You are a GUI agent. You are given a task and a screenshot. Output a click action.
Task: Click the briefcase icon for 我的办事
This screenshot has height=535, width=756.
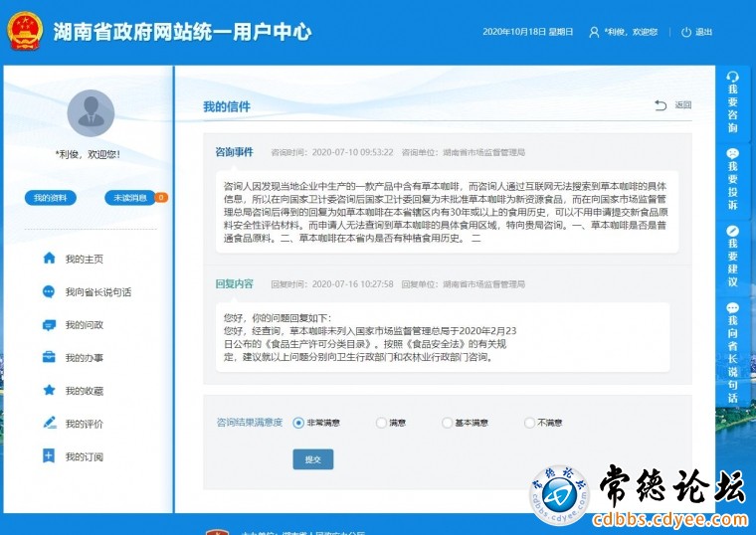pos(49,357)
